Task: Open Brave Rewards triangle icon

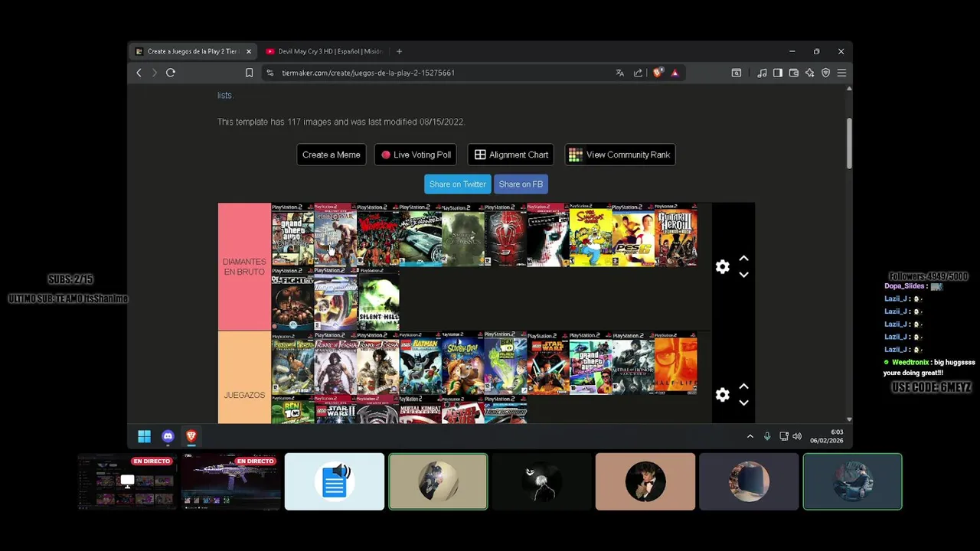Action: [675, 73]
